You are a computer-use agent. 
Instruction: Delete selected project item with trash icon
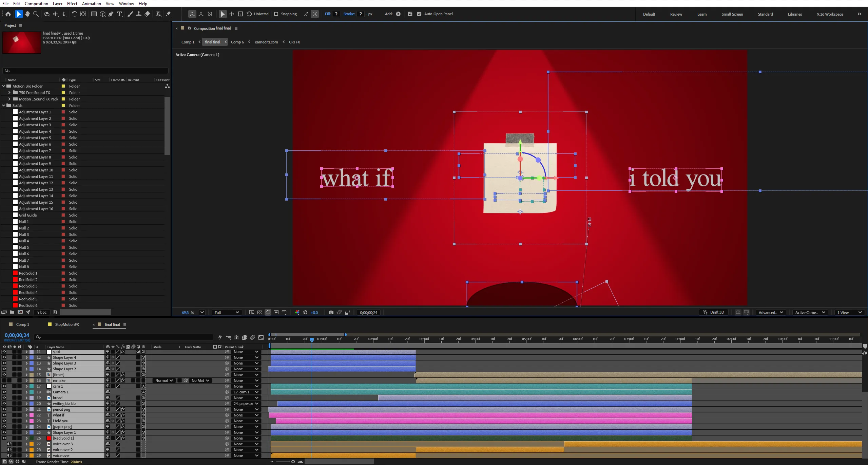coord(55,312)
